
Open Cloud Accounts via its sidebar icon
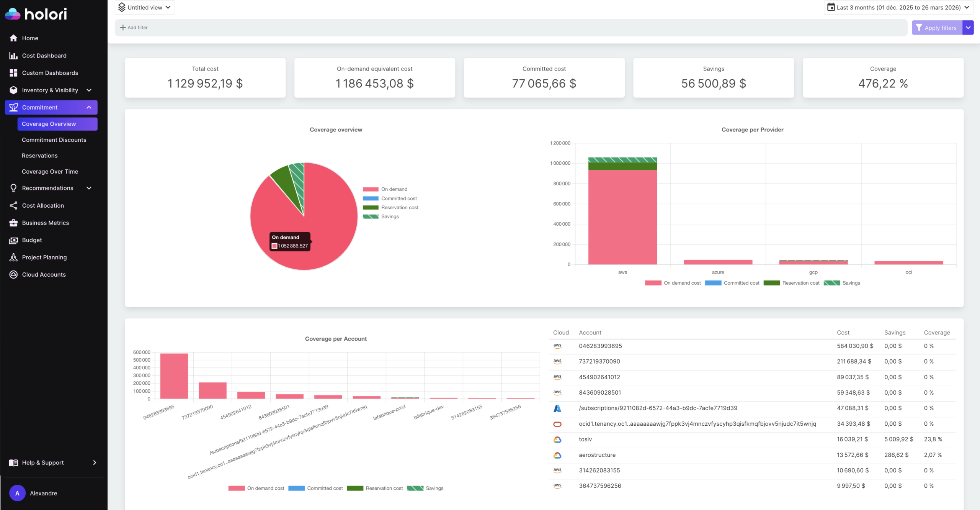[13, 274]
